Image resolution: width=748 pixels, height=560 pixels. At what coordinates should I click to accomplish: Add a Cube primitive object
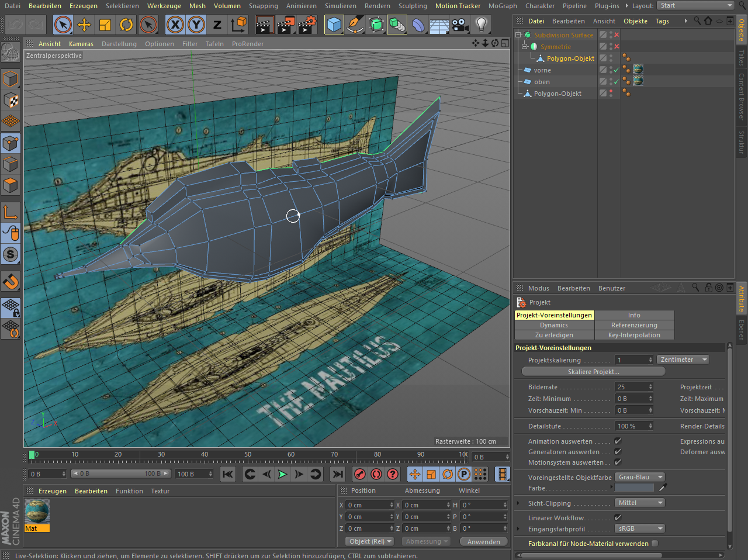pos(334,25)
